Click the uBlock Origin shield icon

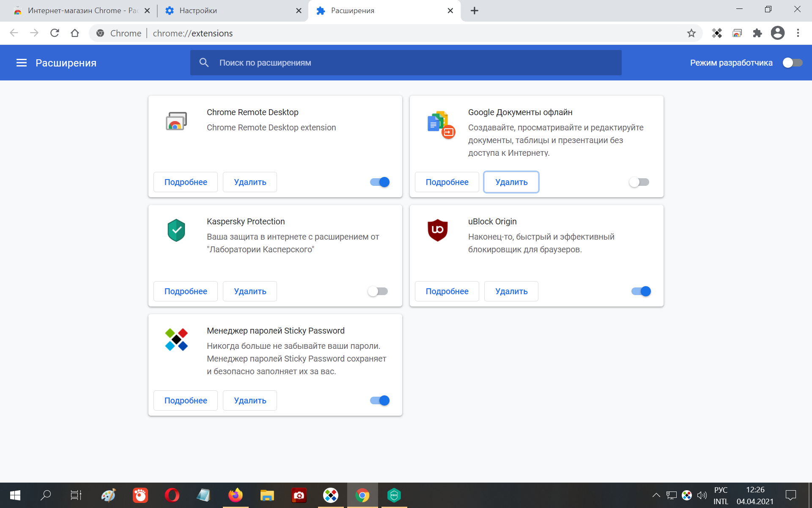coord(438,230)
